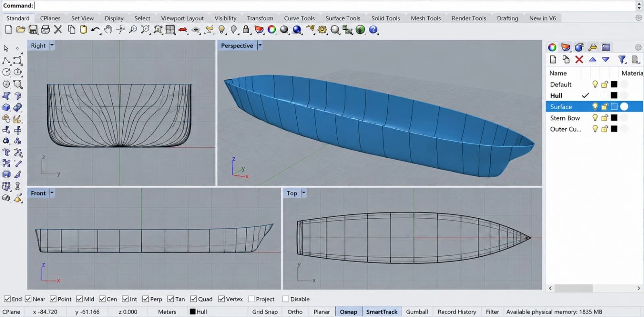644x317 pixels.
Task: Open the Drafting toolbar tab
Action: (x=508, y=18)
